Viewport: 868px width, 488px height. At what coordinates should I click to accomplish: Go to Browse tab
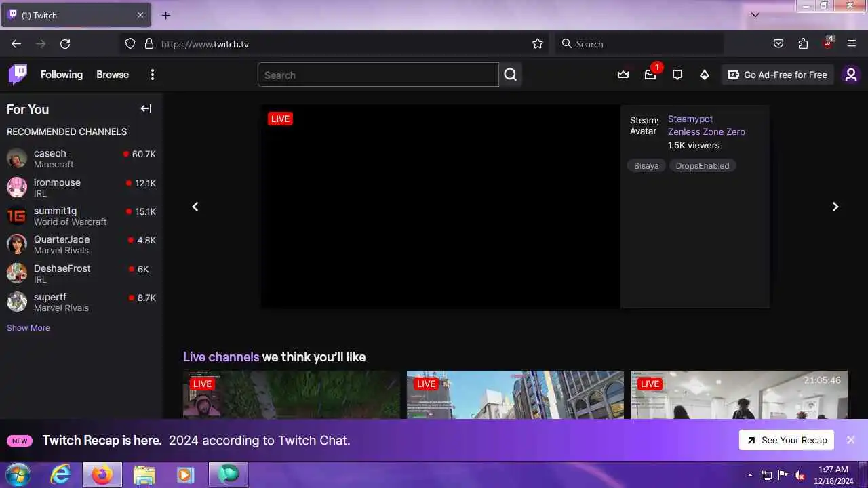(113, 75)
